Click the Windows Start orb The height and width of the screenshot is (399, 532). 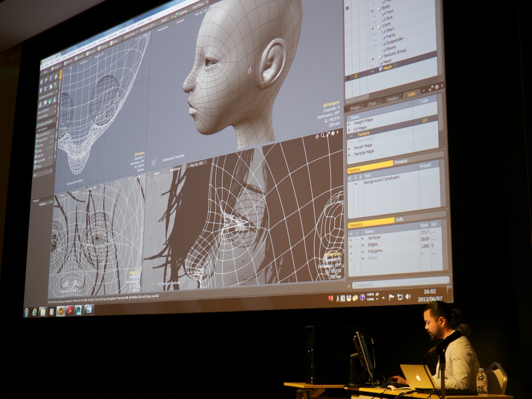point(26,312)
